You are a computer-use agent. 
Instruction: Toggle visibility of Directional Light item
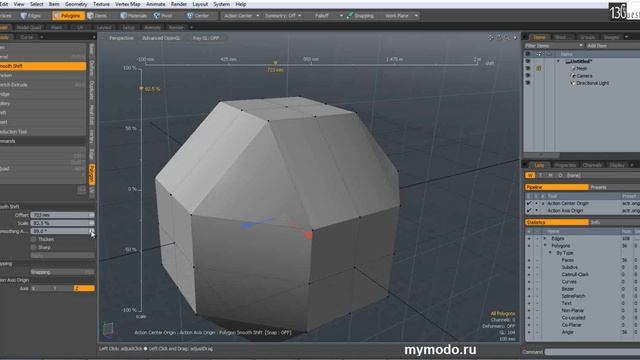click(x=528, y=83)
